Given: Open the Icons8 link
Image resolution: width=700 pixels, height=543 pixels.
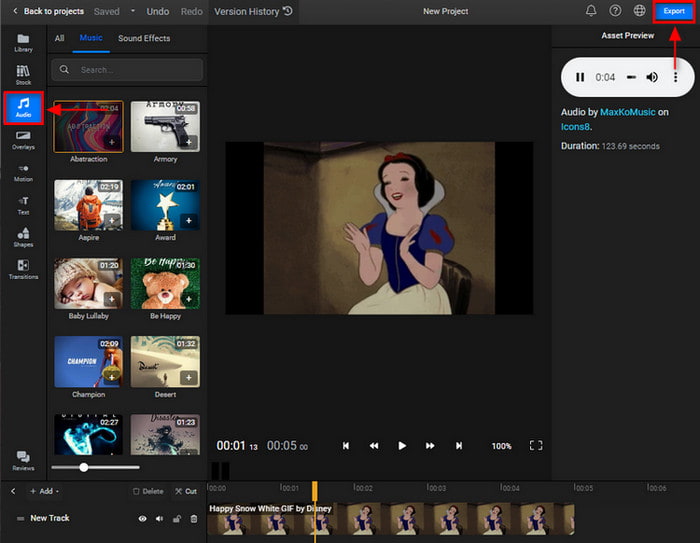Looking at the screenshot, I should [x=575, y=127].
